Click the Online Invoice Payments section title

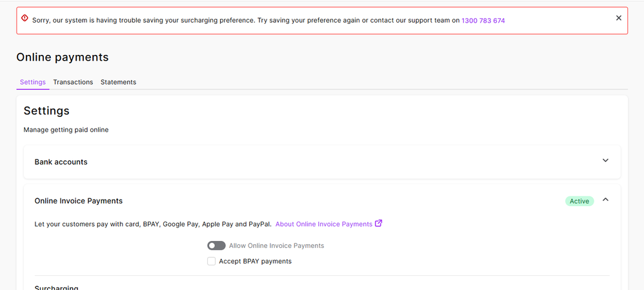(x=78, y=201)
